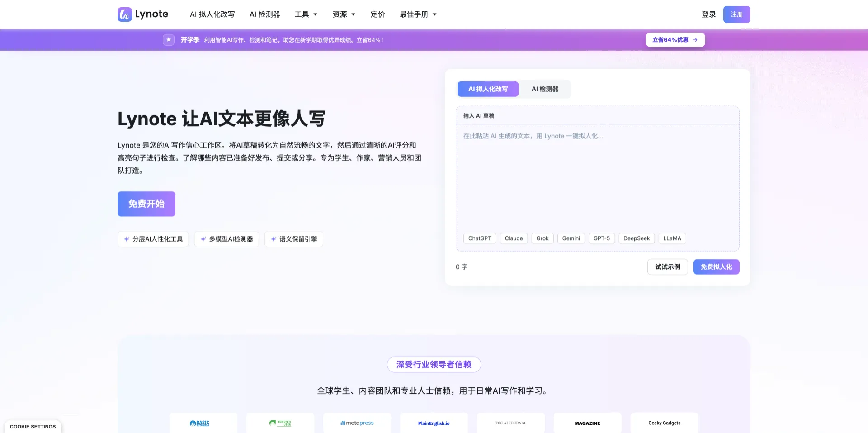This screenshot has height=433, width=868.
Task: Select the LLaMA model chip
Action: pyautogui.click(x=672, y=238)
